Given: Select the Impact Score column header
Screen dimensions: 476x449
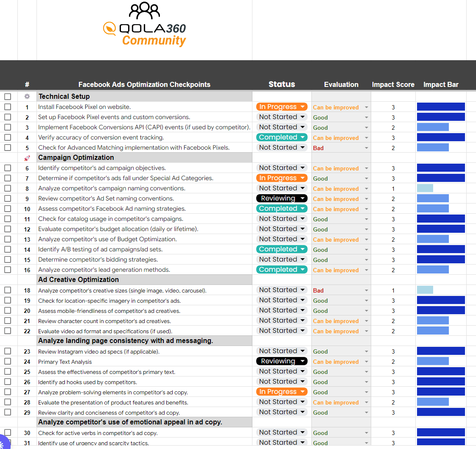Looking at the screenshot, I should (x=393, y=84).
